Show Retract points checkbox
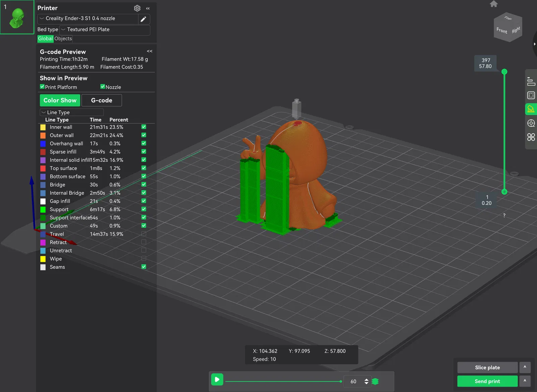Screen dimensions: 537x392 pos(144,242)
